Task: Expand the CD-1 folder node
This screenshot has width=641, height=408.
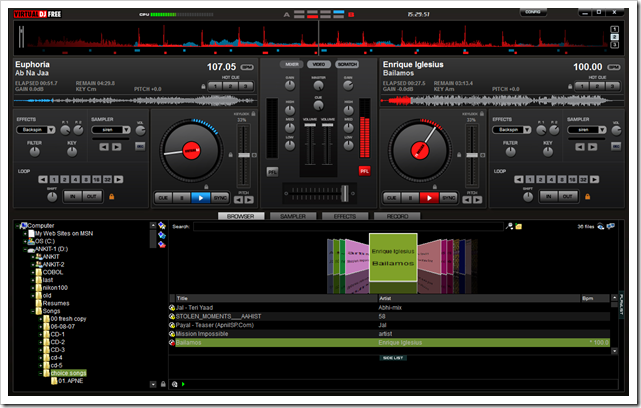Action: click(40, 334)
